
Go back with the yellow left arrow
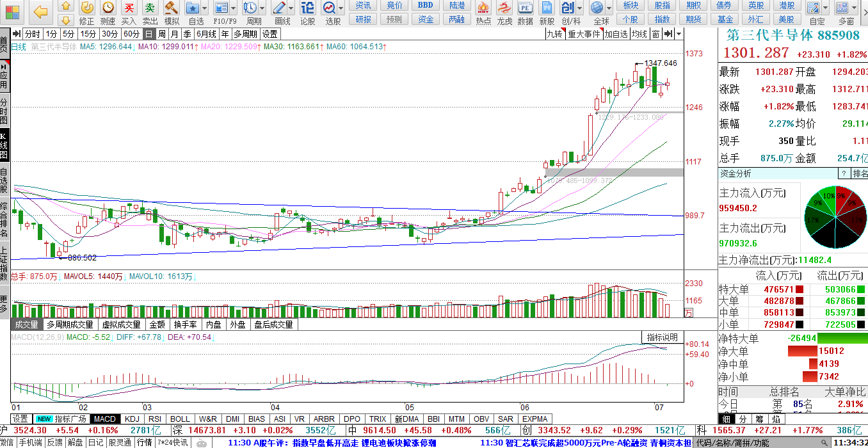[x=40, y=12]
